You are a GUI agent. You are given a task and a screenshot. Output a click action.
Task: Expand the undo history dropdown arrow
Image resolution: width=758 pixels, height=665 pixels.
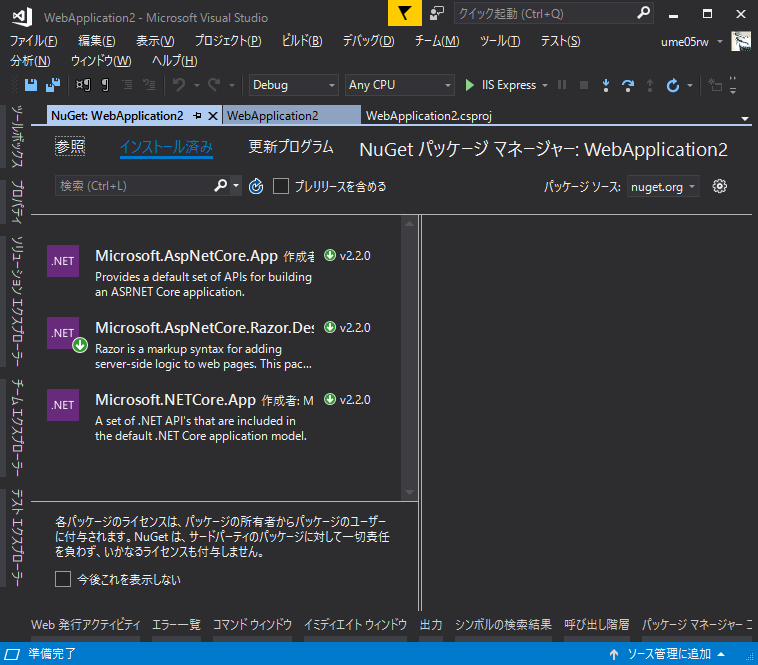point(197,86)
